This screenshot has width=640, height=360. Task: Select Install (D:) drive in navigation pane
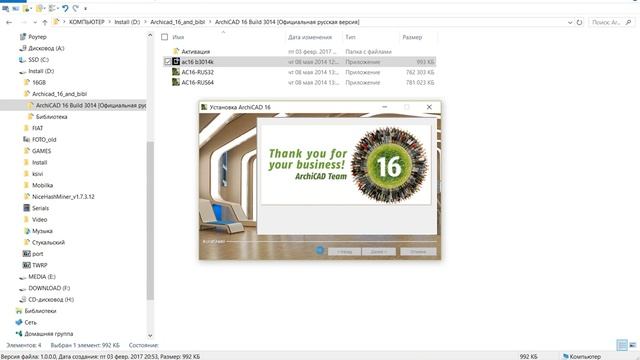(41, 71)
